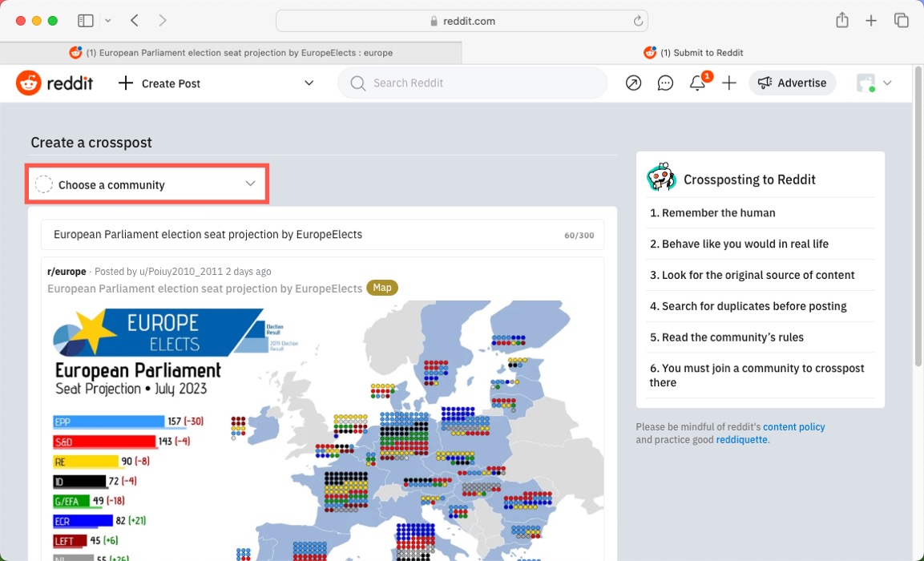Click the crosspost title text field
The width and height of the screenshot is (924, 561).
click(305, 235)
